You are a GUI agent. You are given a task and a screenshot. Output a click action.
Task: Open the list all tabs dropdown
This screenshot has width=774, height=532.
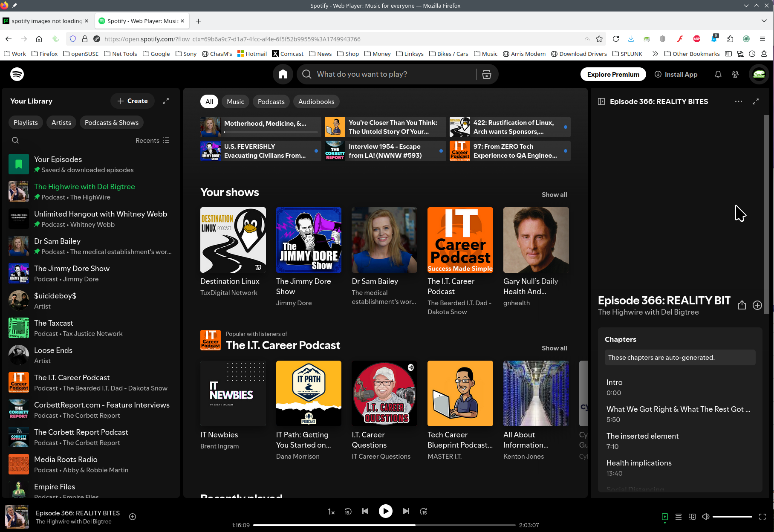(764, 21)
